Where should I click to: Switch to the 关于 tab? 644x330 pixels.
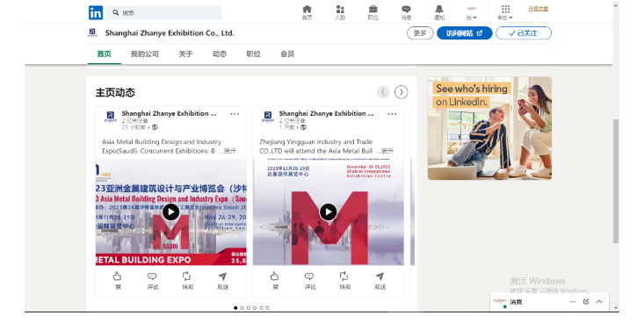point(185,54)
